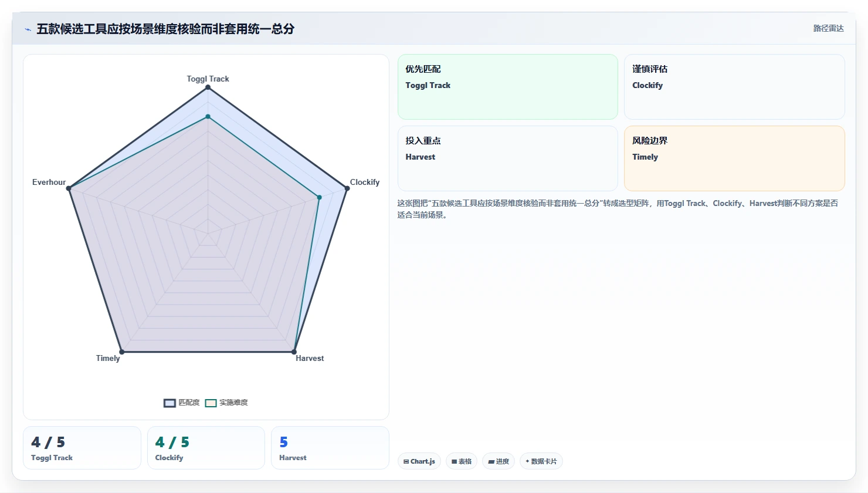Click the Harvest radar axis label
The width and height of the screenshot is (868, 493).
click(310, 358)
